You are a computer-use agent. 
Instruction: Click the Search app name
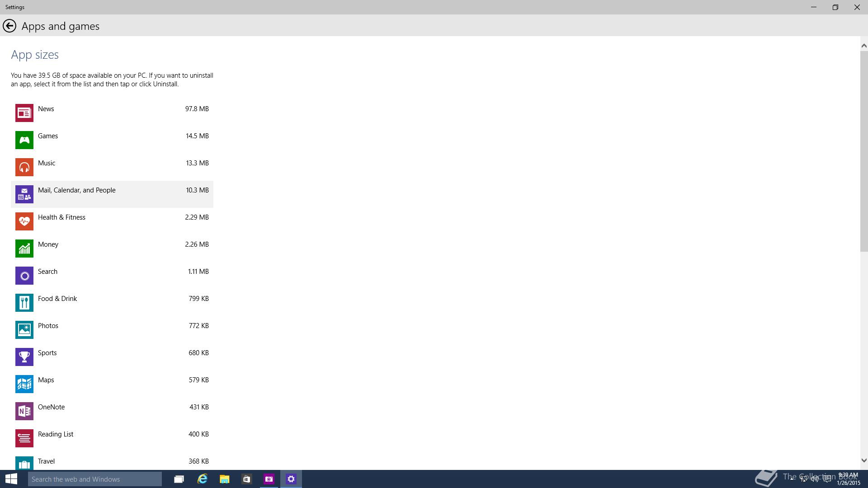pyautogui.click(x=47, y=272)
